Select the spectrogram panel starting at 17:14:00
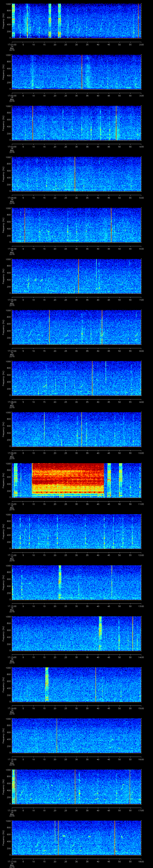Screen dimensions: 153x868 76,685
